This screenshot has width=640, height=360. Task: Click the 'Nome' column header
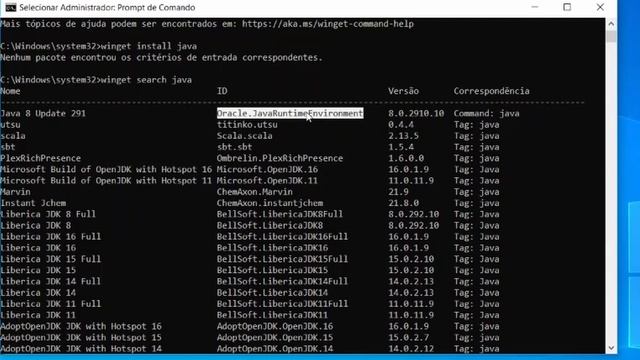click(10, 91)
